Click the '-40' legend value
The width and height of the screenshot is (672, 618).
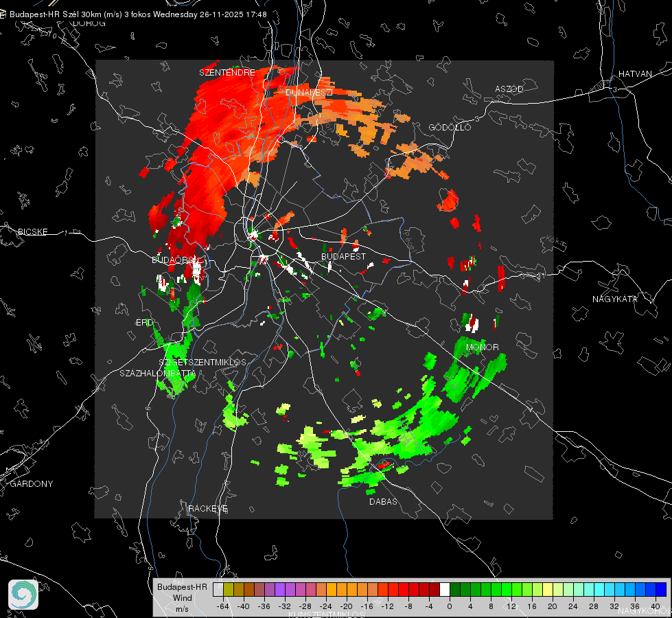[244, 606]
